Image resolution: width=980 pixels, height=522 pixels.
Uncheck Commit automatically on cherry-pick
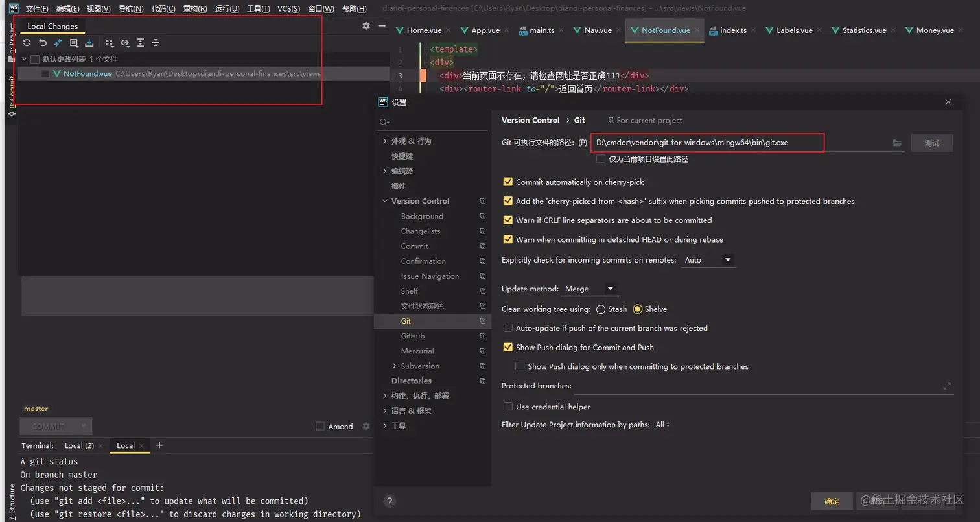coord(507,182)
